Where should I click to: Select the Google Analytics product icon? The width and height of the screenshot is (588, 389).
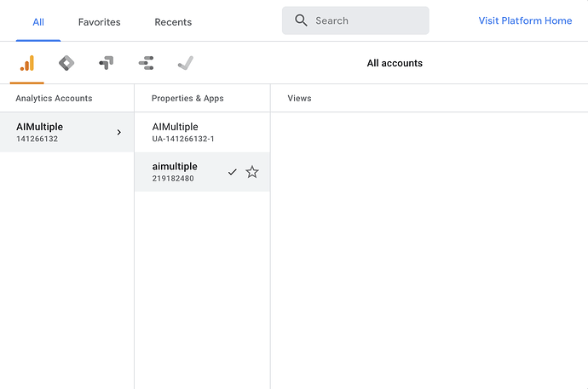[x=27, y=63]
